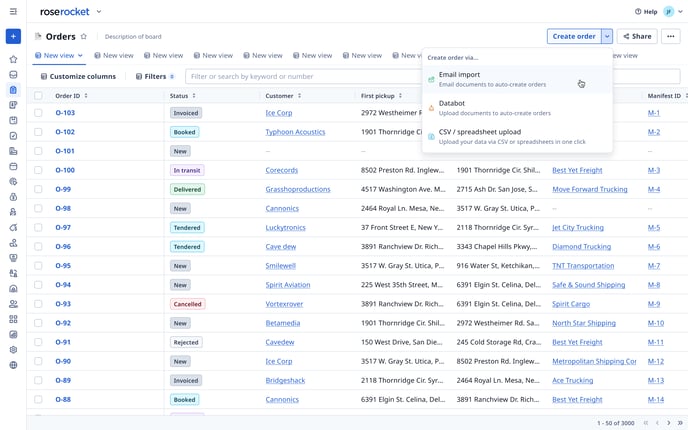Open Customize columns

78,76
